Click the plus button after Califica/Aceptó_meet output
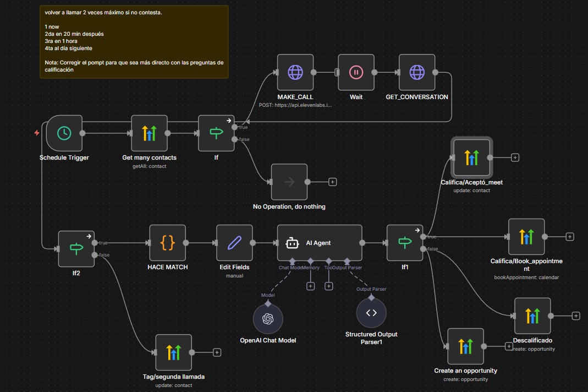The height and width of the screenshot is (392, 588). [x=514, y=157]
